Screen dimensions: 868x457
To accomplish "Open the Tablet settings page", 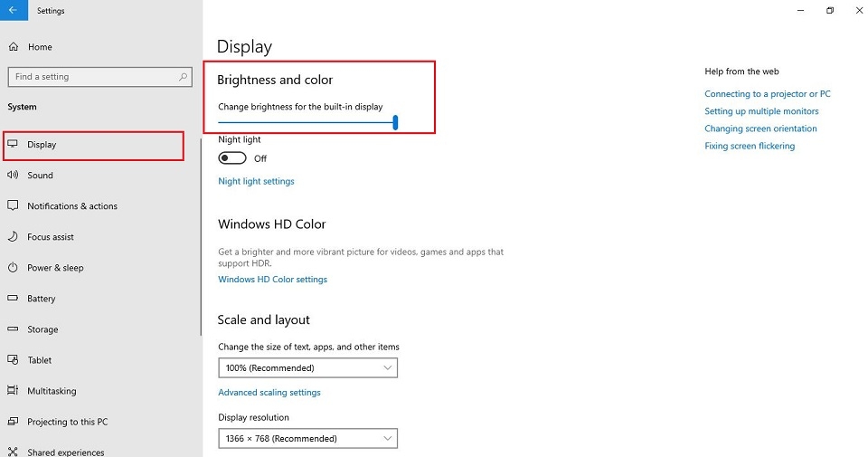I will coord(40,360).
